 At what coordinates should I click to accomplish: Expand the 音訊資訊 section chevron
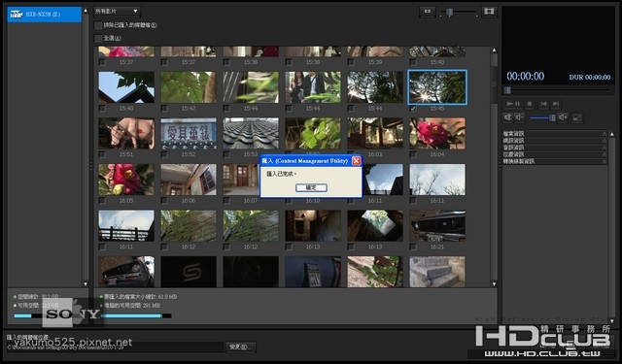(605, 148)
